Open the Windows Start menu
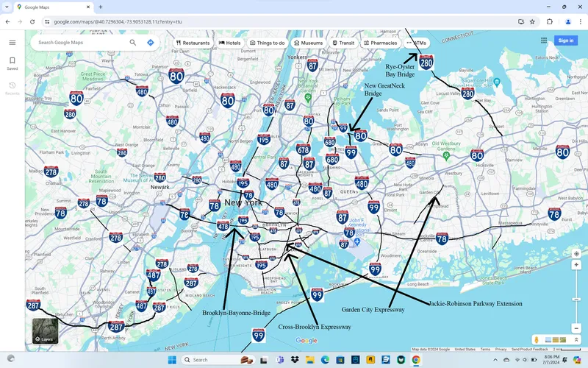 point(172,360)
